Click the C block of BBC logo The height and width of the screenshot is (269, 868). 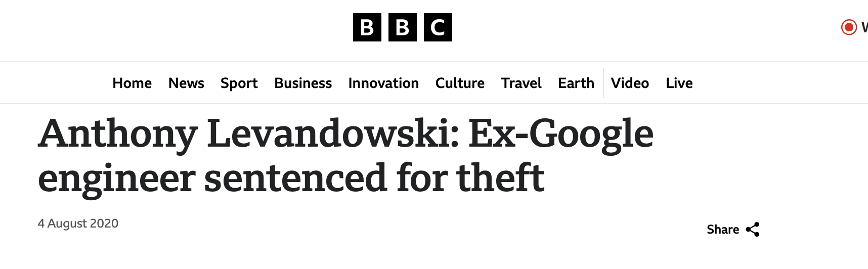[438, 27]
